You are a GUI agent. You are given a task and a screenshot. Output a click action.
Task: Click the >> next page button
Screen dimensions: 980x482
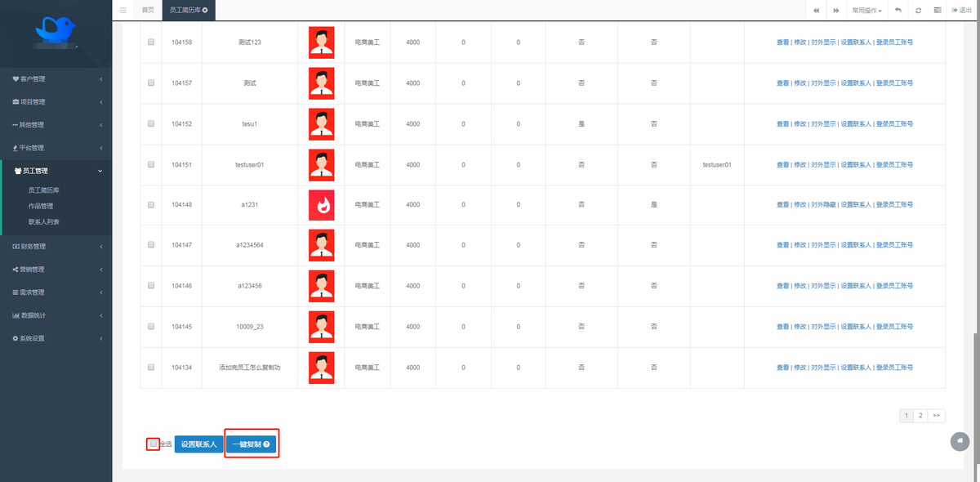point(936,415)
